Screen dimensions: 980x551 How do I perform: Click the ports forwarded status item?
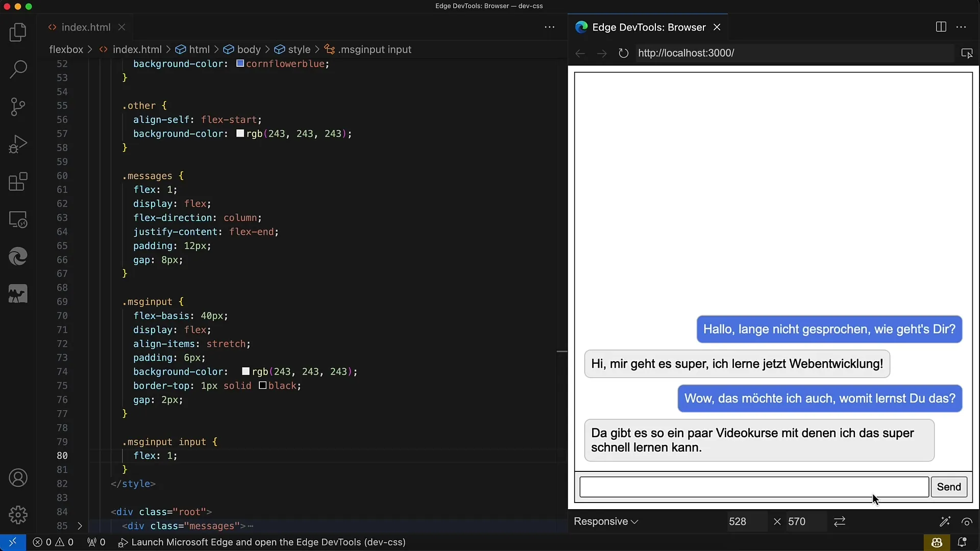(x=96, y=542)
